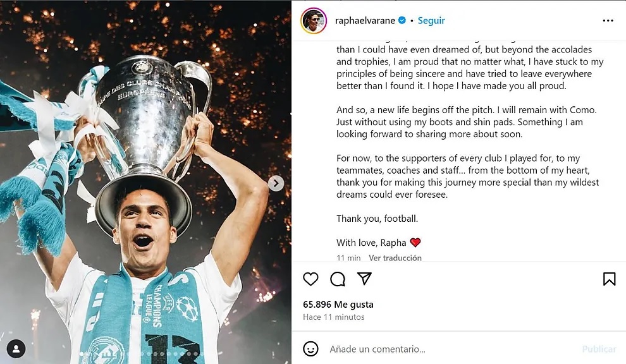Screen dimensions: 626x364
Task: Click the blue verified badge
Action: coord(402,20)
